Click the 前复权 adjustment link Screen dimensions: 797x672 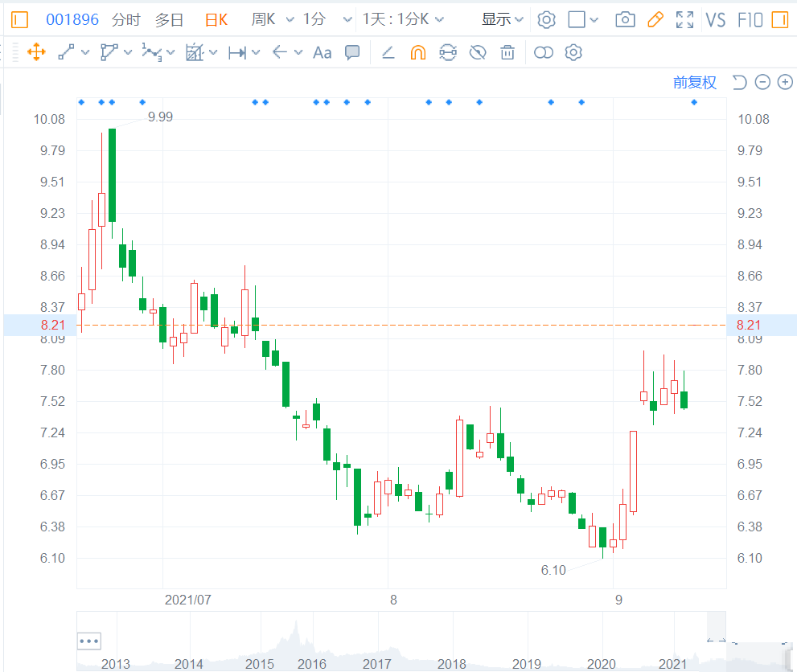694,82
